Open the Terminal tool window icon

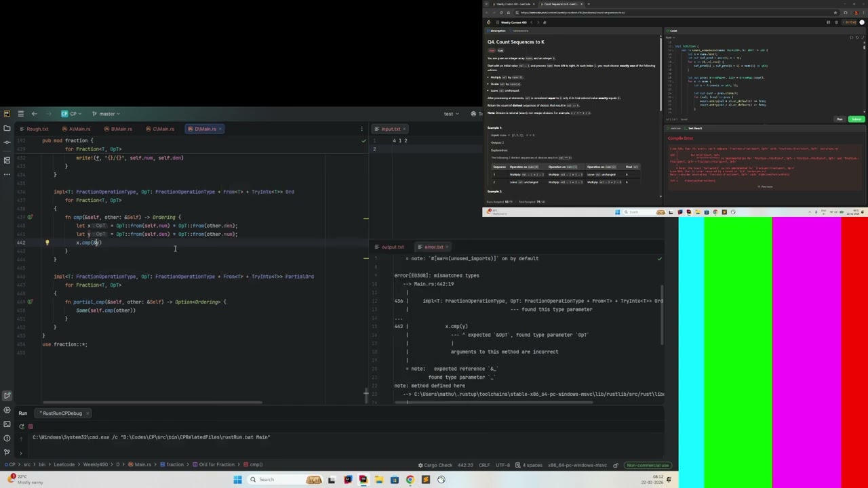[7, 424]
